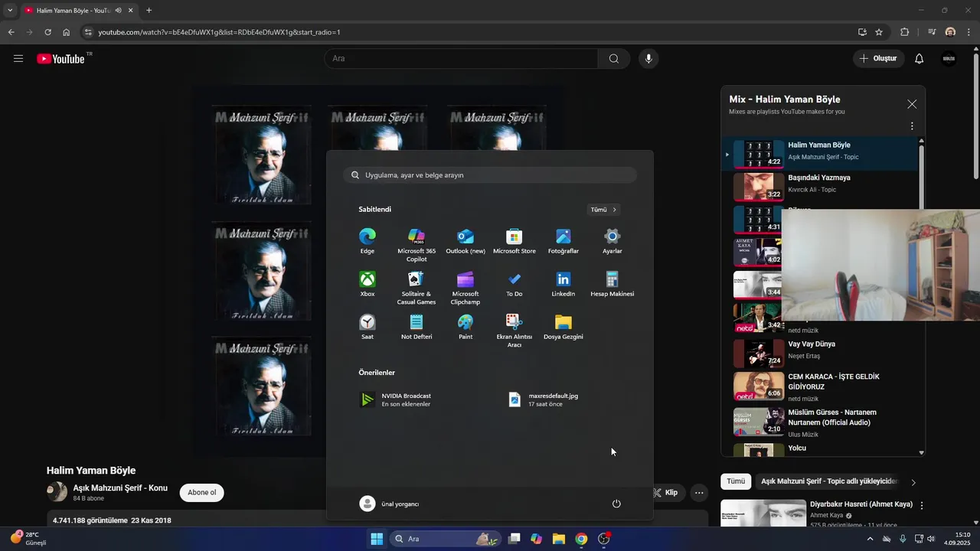Viewport: 980px width, 551px height.
Task: Play CEM KARACA - İŞTE GELDİK GİDİYORUZ
Action: coord(819,386)
